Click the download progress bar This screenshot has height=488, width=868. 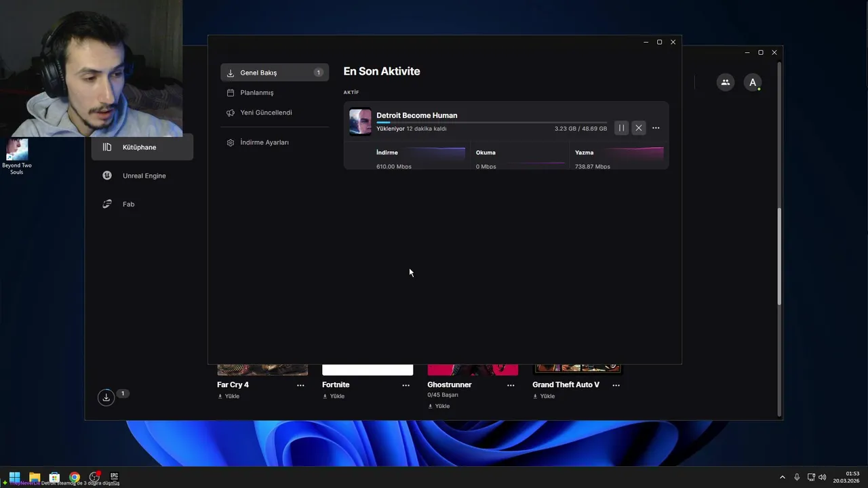(492, 123)
